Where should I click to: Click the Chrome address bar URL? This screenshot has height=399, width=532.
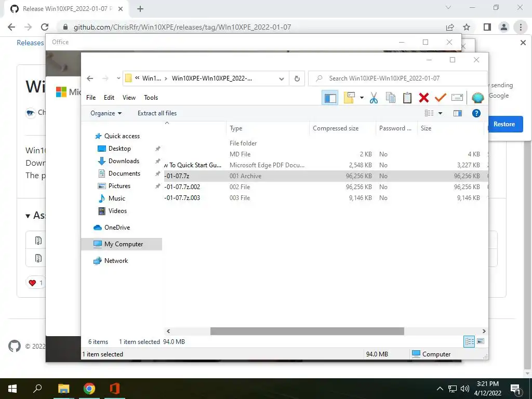coord(182,27)
